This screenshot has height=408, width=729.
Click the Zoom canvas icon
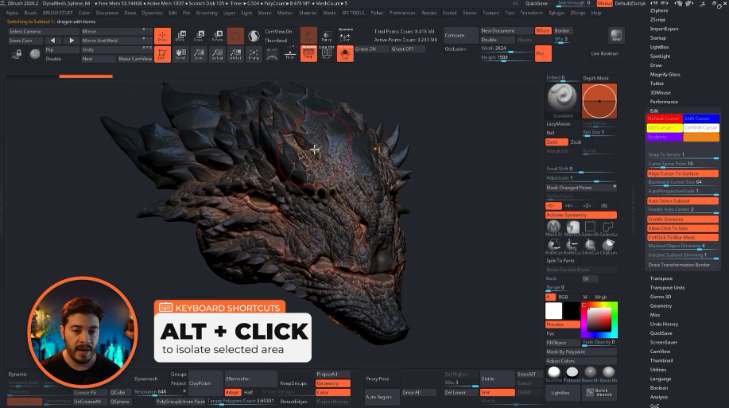click(199, 54)
